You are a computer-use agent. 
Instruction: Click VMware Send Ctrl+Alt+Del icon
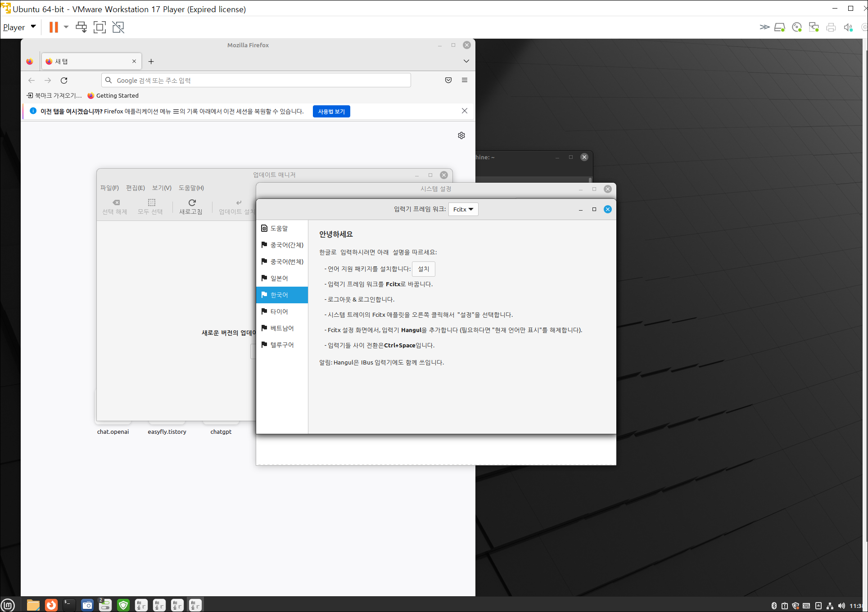pyautogui.click(x=81, y=27)
